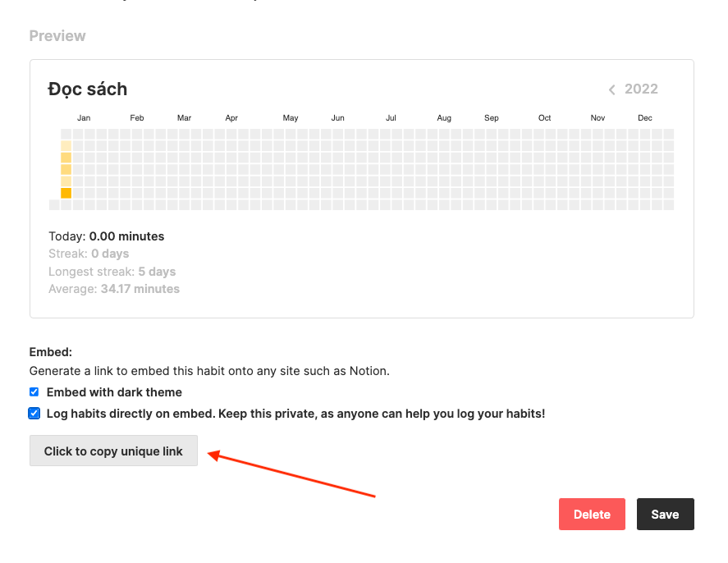Click the lone January 1 cell at far left

pyautogui.click(x=54, y=205)
